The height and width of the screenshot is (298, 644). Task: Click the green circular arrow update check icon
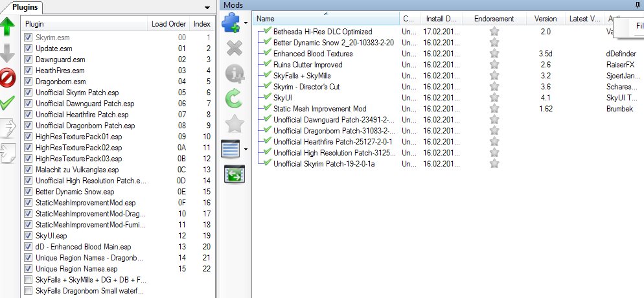(233, 98)
